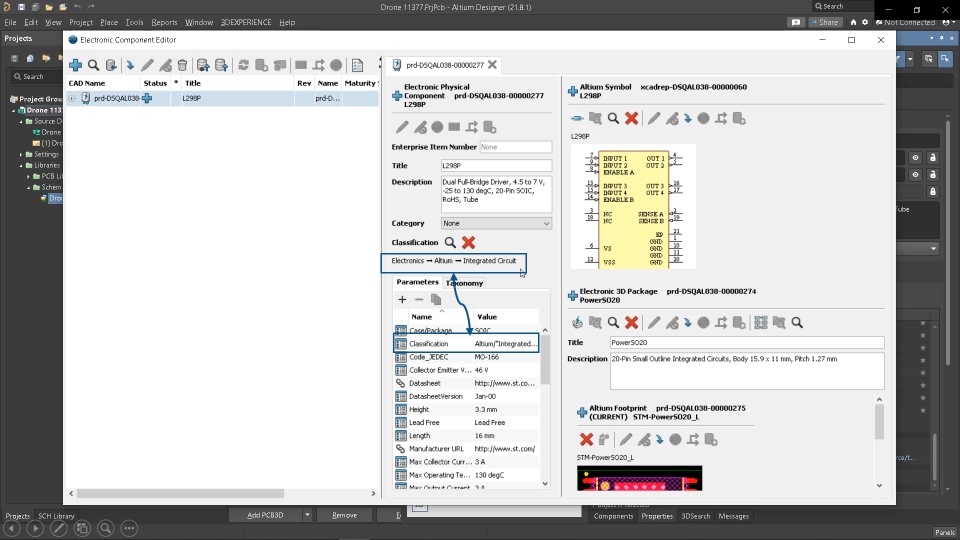Click the magnifier in 3D Package toolbar
Screen dimensions: 960x540
click(613, 322)
